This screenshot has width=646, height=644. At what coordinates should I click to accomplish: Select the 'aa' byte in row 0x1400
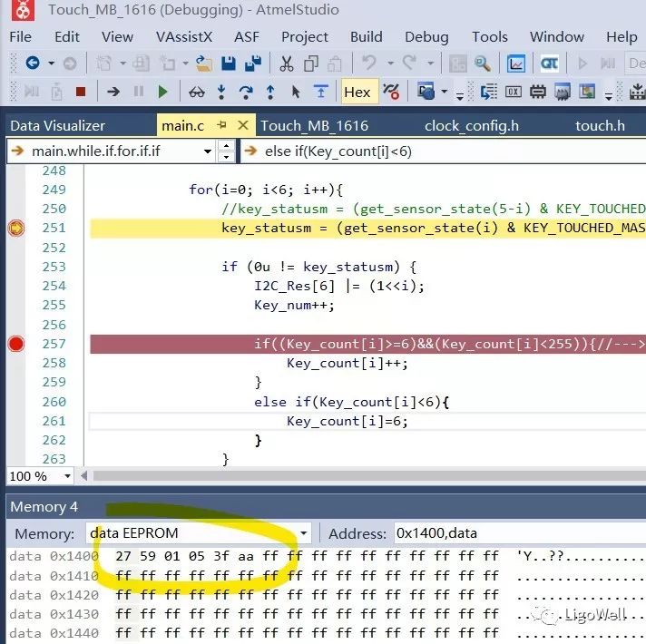[x=246, y=556]
